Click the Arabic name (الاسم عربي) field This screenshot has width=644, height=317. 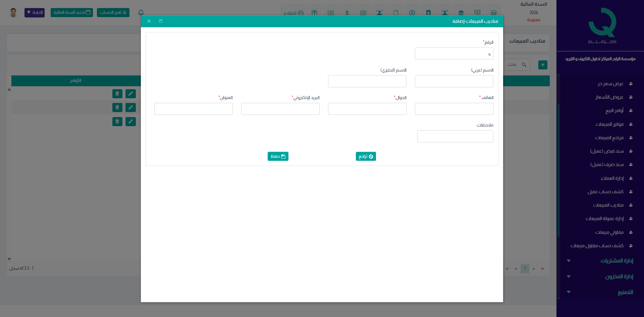(x=454, y=82)
